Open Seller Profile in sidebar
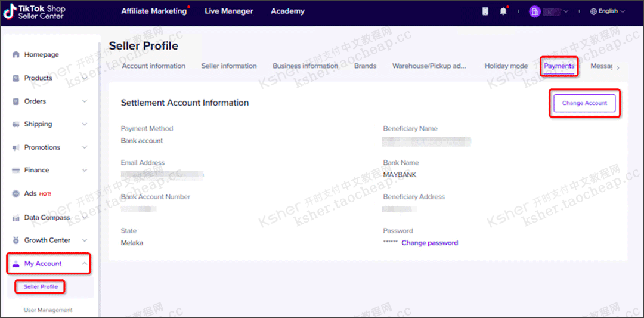The height and width of the screenshot is (318, 644). point(41,287)
